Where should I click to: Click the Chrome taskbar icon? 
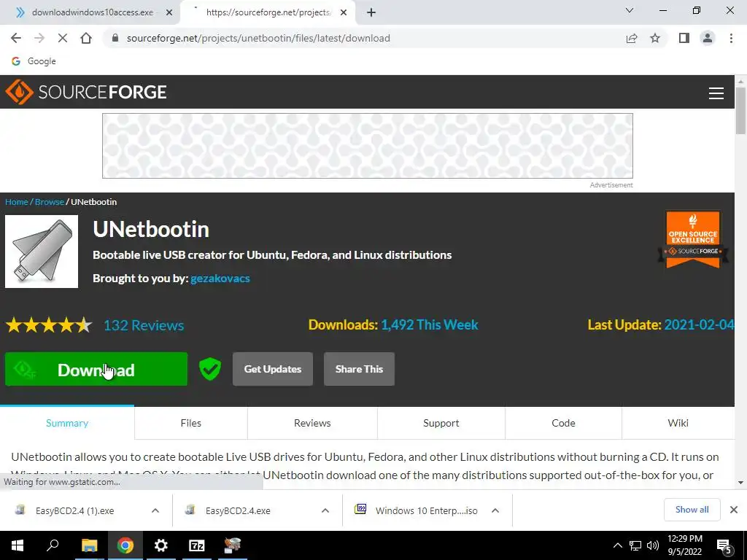(125, 545)
